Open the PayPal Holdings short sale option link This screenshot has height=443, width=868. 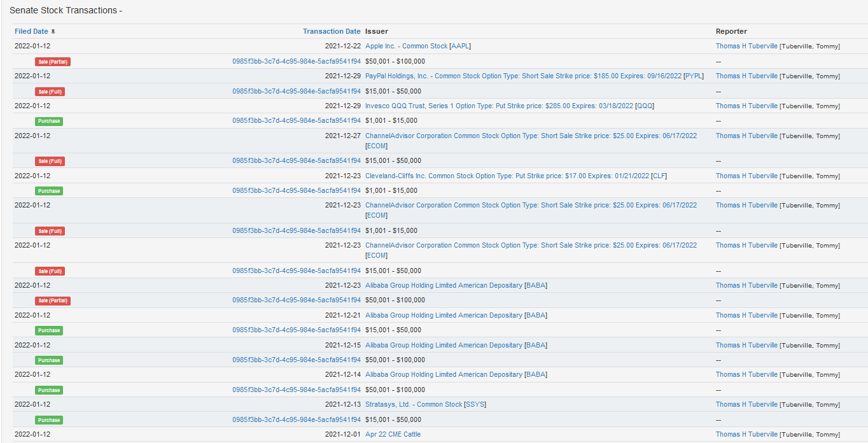click(x=524, y=76)
